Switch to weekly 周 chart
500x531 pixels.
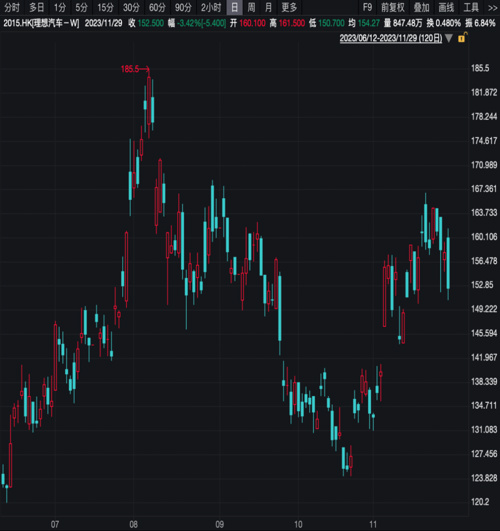click(x=251, y=7)
